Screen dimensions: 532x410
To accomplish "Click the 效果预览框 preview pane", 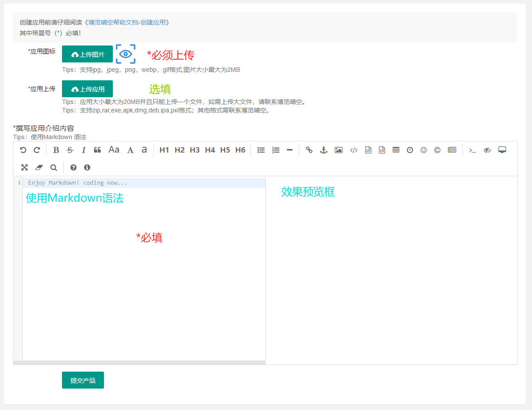I will point(392,270).
